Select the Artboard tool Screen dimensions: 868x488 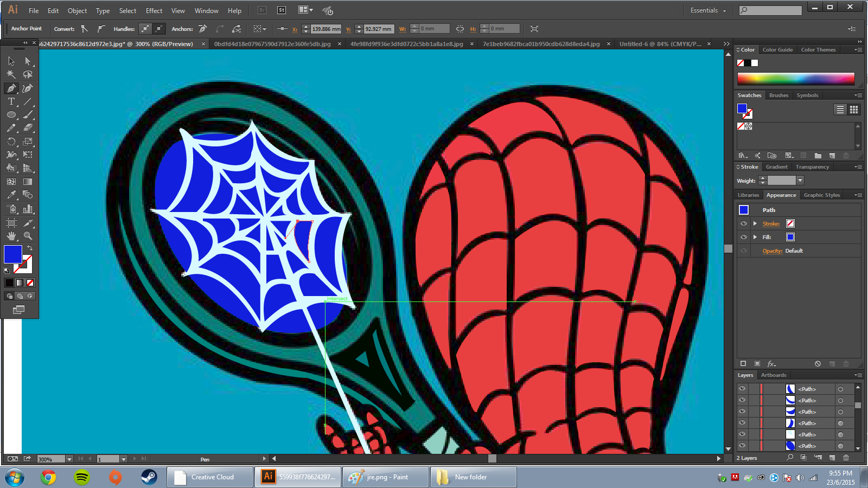tap(11, 222)
